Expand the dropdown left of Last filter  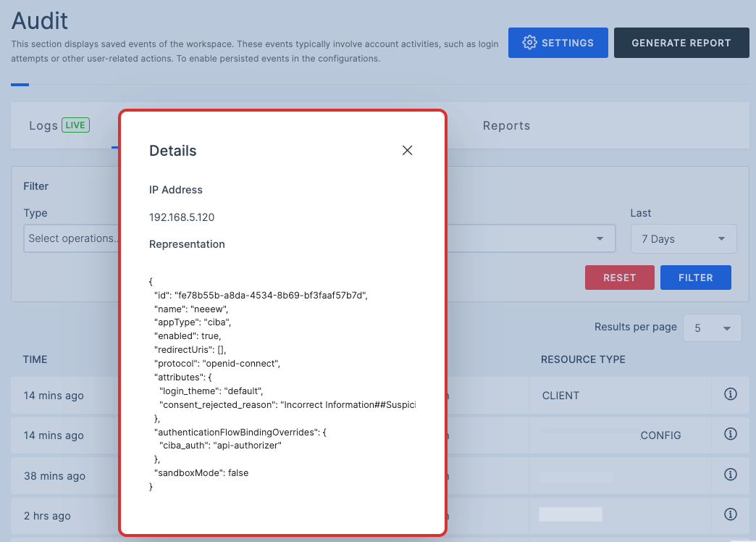pos(599,239)
